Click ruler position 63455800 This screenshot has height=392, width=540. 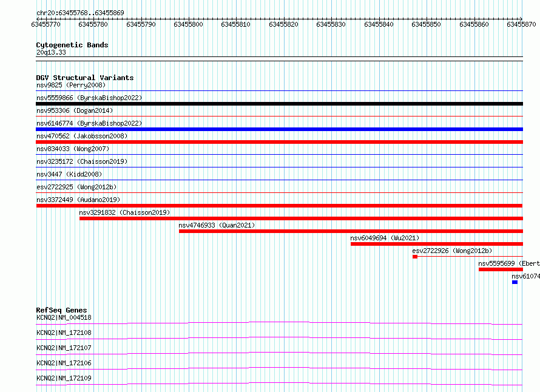coord(188,24)
